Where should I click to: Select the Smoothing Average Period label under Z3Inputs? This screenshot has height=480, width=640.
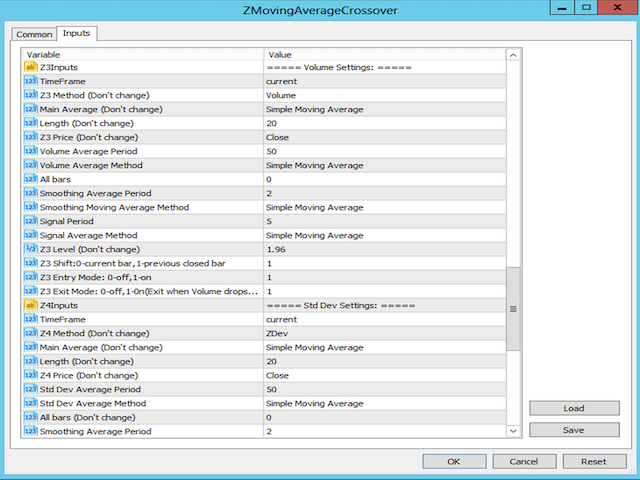coord(96,193)
